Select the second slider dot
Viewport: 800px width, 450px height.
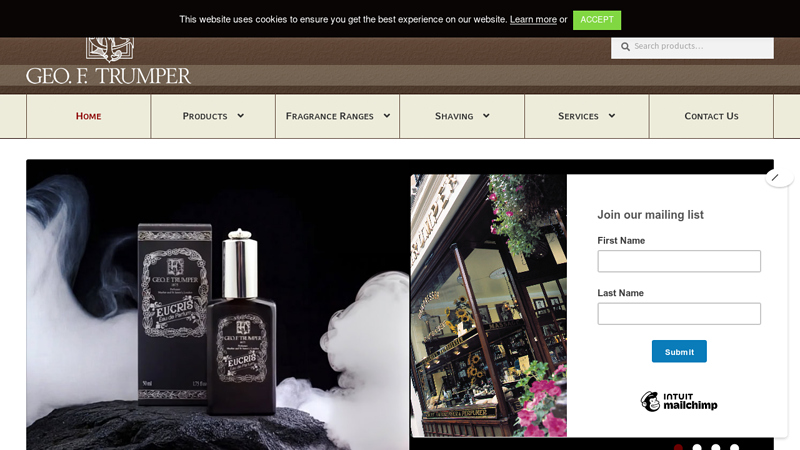point(697,447)
